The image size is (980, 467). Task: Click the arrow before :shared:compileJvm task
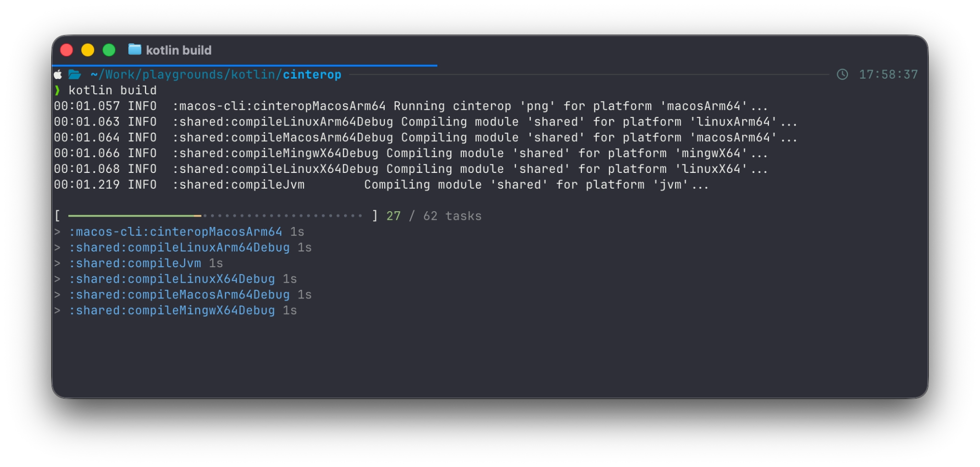pyautogui.click(x=57, y=263)
